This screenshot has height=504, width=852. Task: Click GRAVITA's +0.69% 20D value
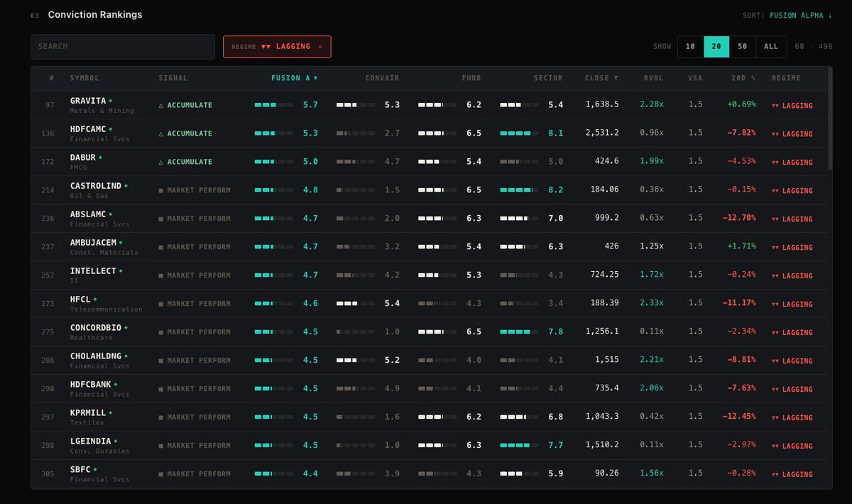[741, 104]
